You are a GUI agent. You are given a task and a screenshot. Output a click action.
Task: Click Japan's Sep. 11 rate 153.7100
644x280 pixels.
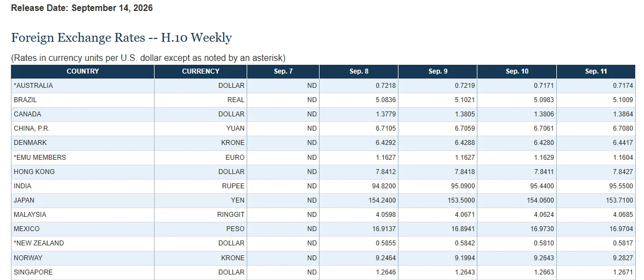pyautogui.click(x=596, y=200)
